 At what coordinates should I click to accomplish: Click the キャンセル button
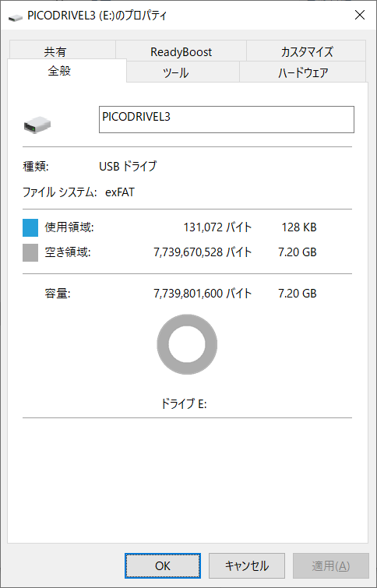[247, 566]
